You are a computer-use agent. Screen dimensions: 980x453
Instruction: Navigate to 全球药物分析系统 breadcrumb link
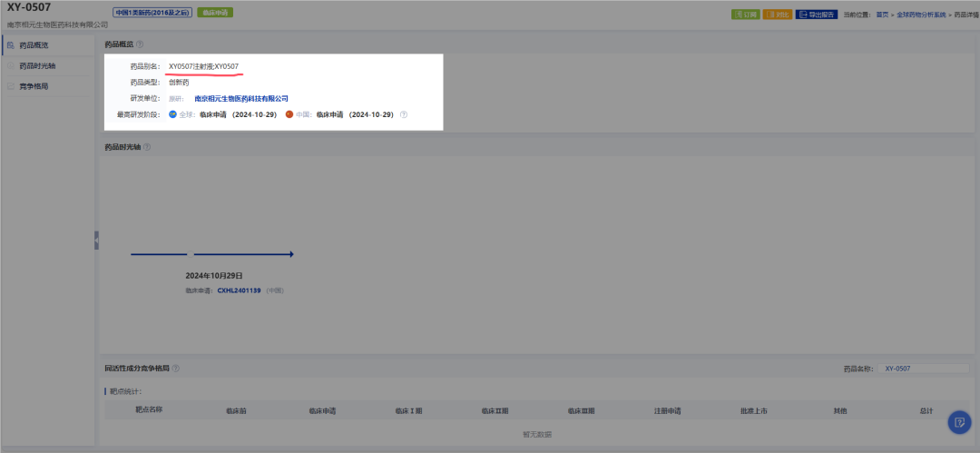pyautogui.click(x=922, y=15)
